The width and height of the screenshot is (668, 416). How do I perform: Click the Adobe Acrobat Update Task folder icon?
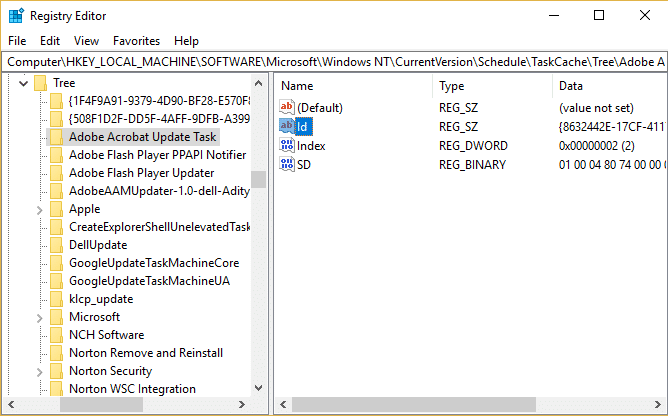[x=56, y=137]
